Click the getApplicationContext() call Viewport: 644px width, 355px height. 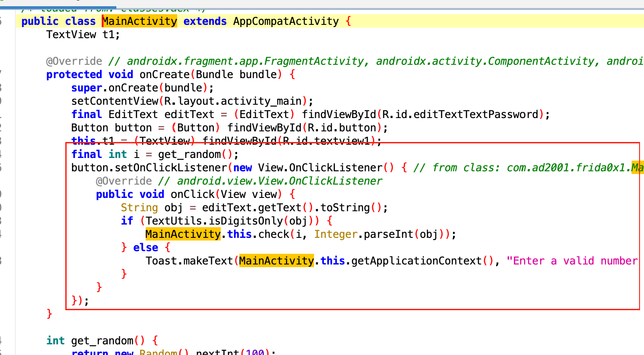pos(416,261)
